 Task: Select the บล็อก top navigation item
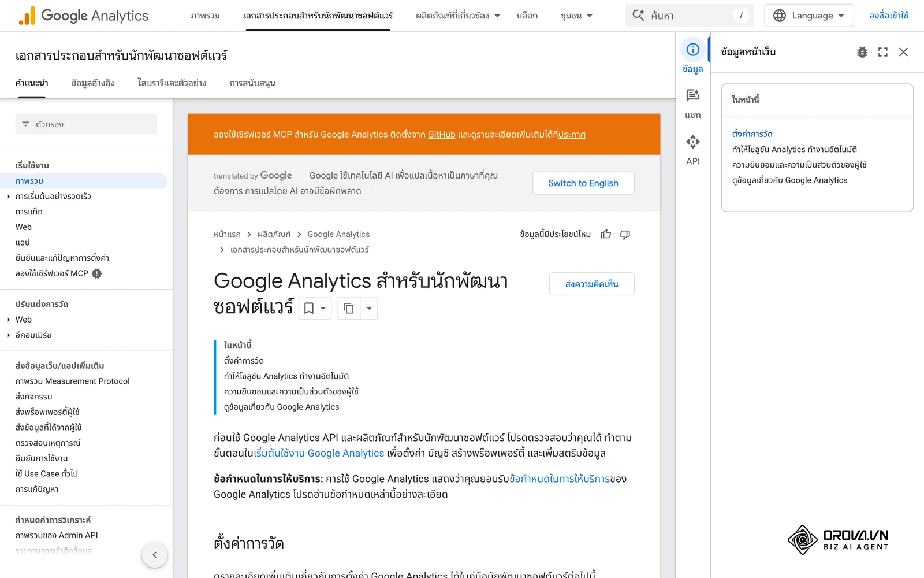pyautogui.click(x=527, y=16)
